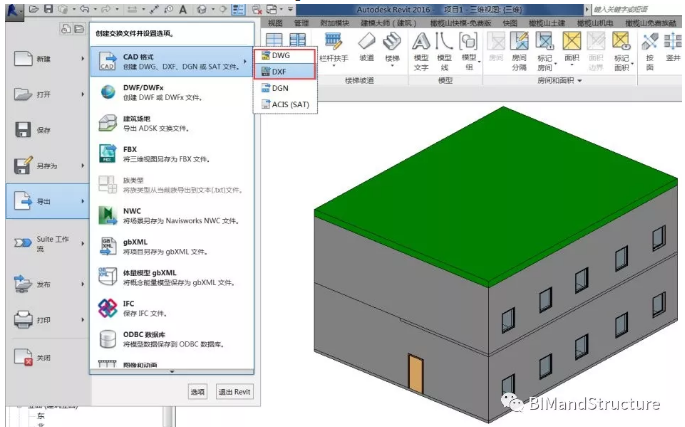The image size is (685, 427).
Task: Choose the gbXML export option
Action: pyautogui.click(x=171, y=247)
